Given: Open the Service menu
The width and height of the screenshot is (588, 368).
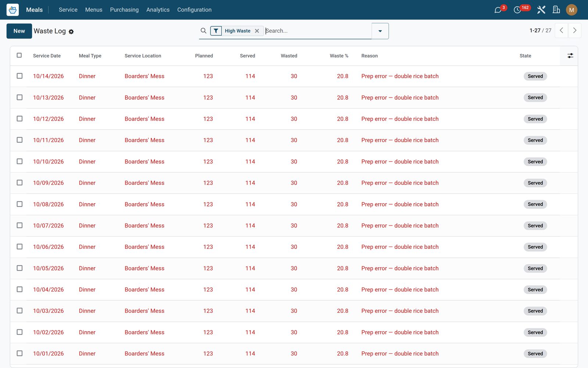Looking at the screenshot, I should coord(68,10).
